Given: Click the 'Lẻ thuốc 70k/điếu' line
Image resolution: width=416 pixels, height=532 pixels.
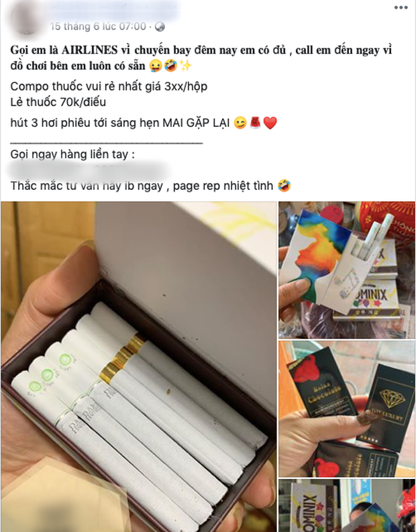Looking at the screenshot, I should pyautogui.click(x=58, y=102).
